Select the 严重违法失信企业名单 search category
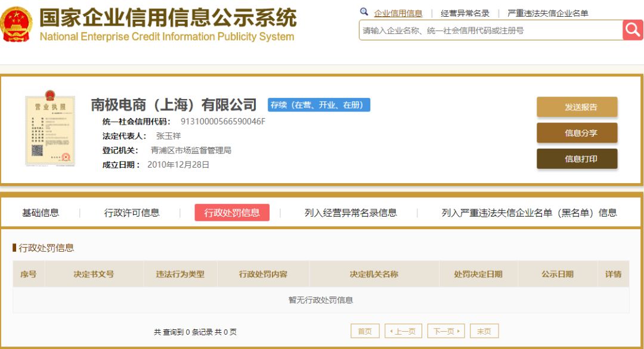The image size is (644, 349). pyautogui.click(x=548, y=13)
